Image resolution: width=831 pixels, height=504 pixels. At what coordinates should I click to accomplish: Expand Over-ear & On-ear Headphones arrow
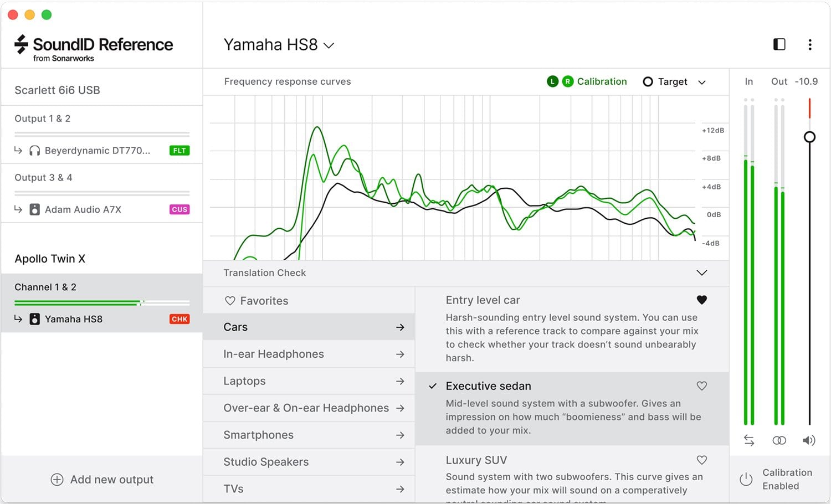[400, 408]
